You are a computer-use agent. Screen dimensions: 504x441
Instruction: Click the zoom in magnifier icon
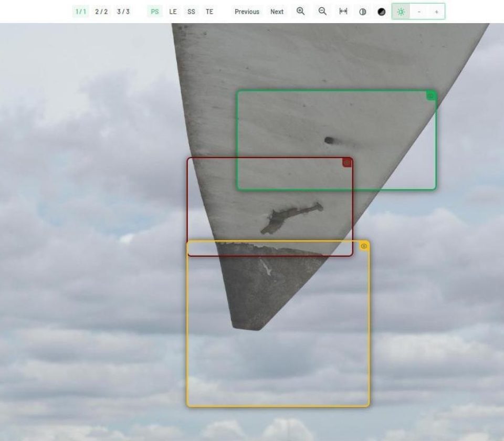300,12
